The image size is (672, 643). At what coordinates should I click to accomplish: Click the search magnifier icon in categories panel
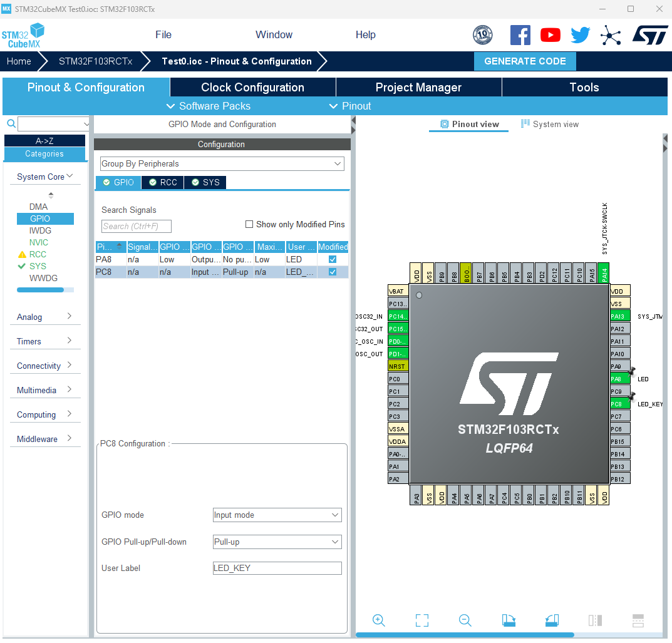point(11,124)
